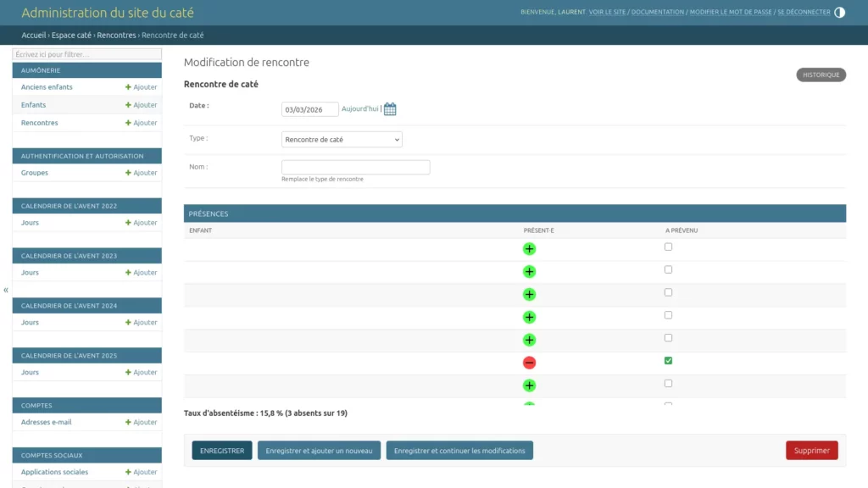868x488 pixels.
Task: Navigate to Accueil in the breadcrumb
Action: (33, 36)
